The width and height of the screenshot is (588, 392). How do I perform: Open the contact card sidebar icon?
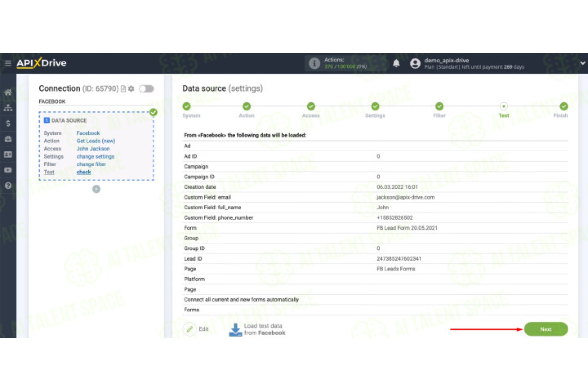(x=8, y=154)
